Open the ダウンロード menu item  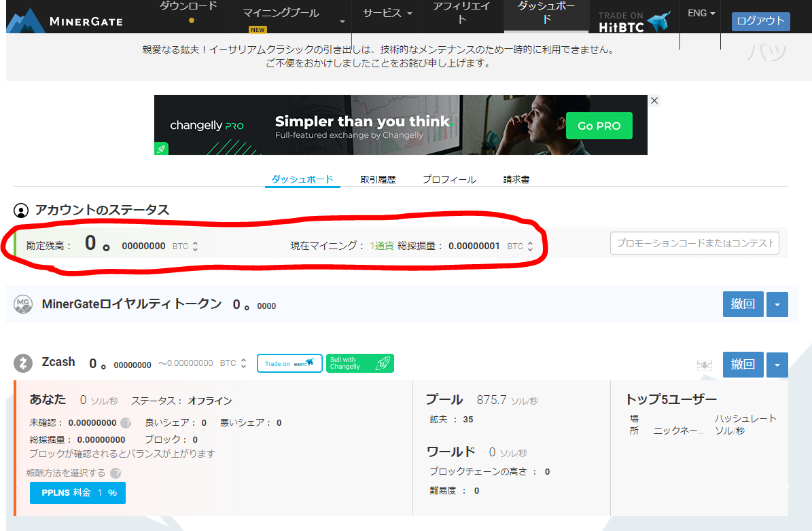[188, 6]
